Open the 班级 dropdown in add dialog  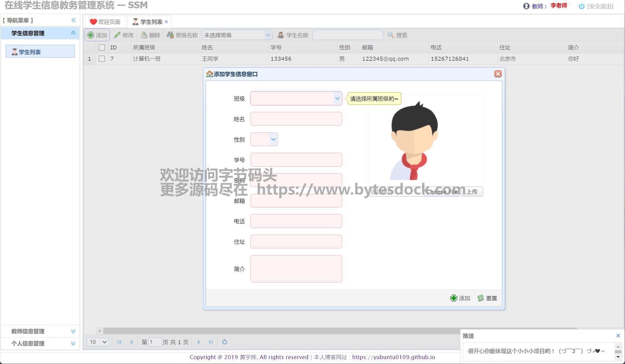click(x=337, y=99)
